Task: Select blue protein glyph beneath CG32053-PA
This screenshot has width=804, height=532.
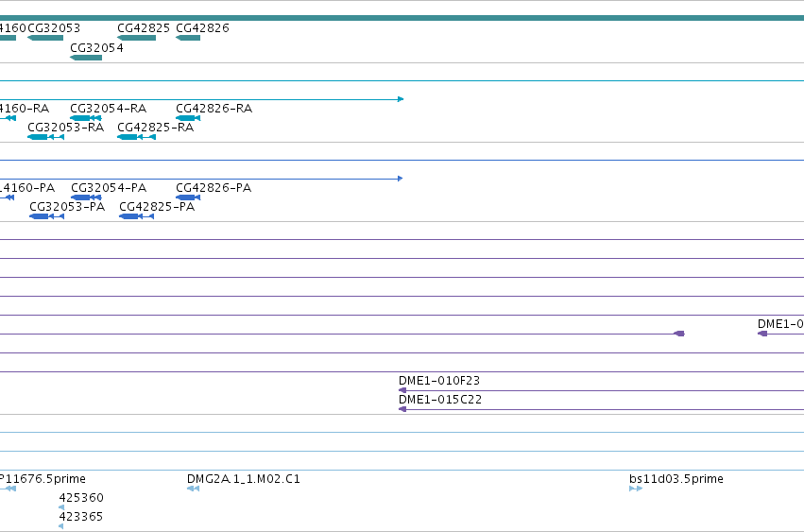Action: pyautogui.click(x=46, y=216)
